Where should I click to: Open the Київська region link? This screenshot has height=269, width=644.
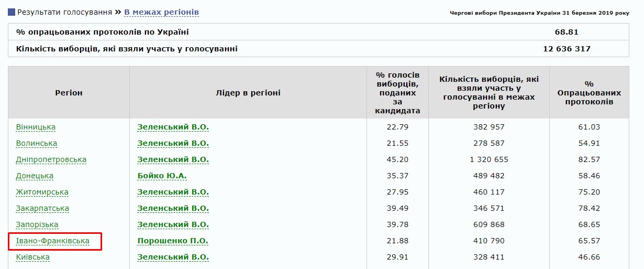33,257
